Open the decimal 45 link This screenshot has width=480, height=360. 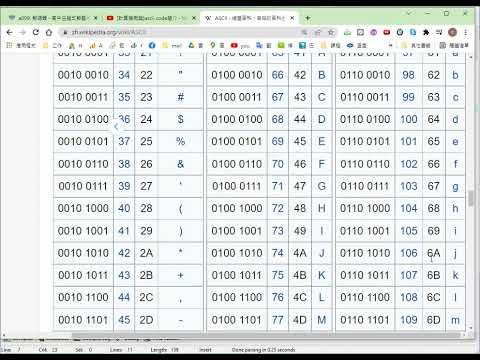(x=124, y=320)
